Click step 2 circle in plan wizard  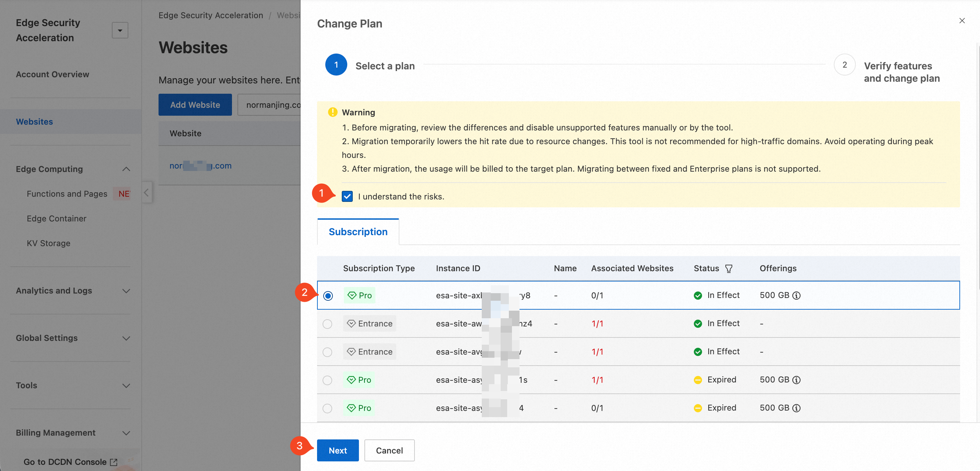tap(844, 65)
